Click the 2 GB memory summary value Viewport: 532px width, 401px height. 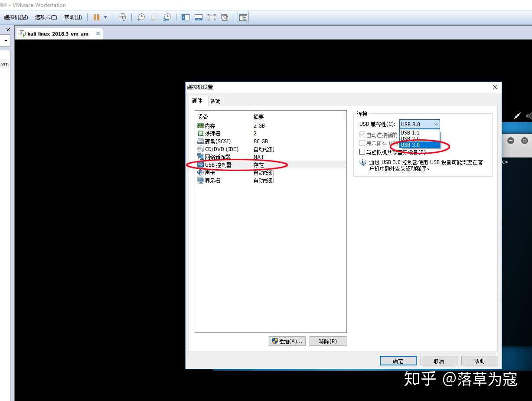(259, 125)
